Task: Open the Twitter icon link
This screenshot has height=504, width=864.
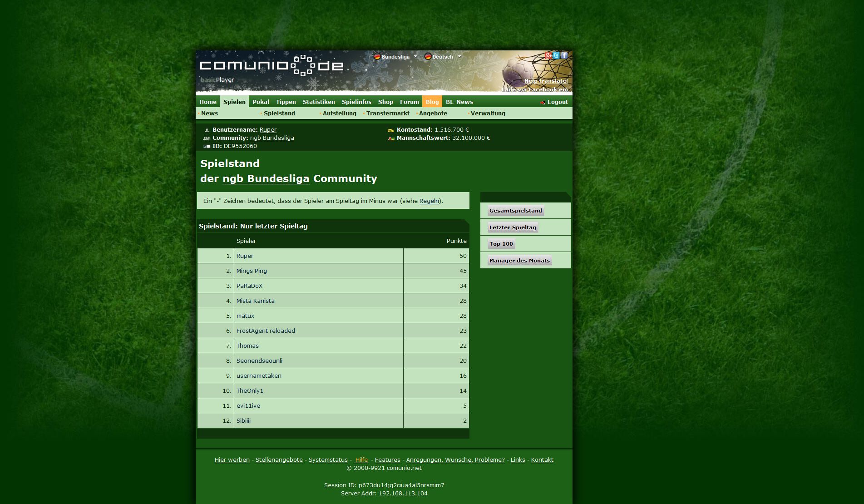Action: 556,56
